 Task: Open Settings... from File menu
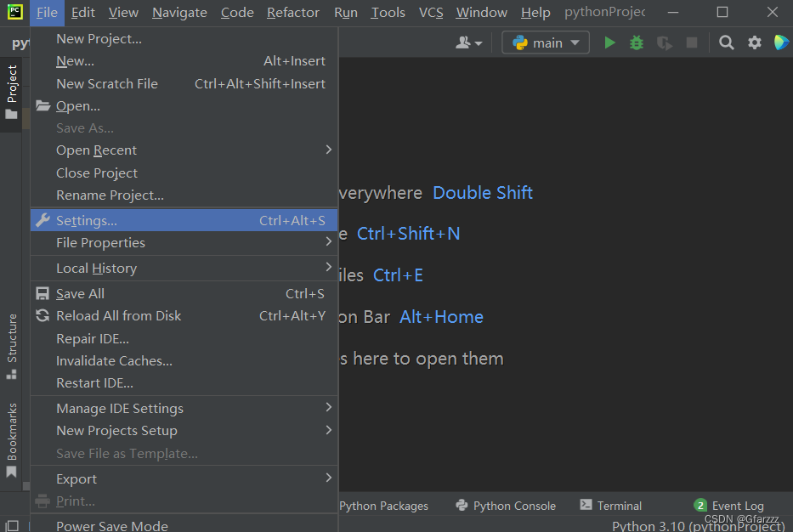[184, 220]
